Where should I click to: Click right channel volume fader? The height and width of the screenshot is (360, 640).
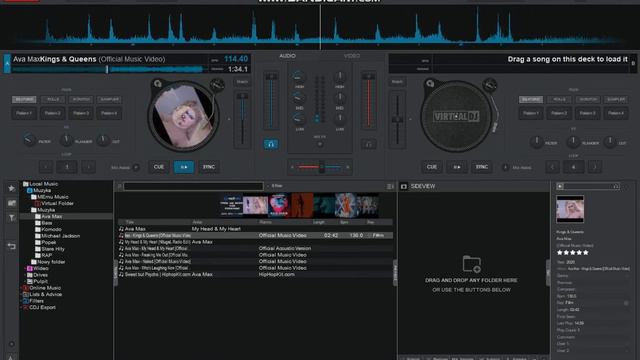point(369,100)
